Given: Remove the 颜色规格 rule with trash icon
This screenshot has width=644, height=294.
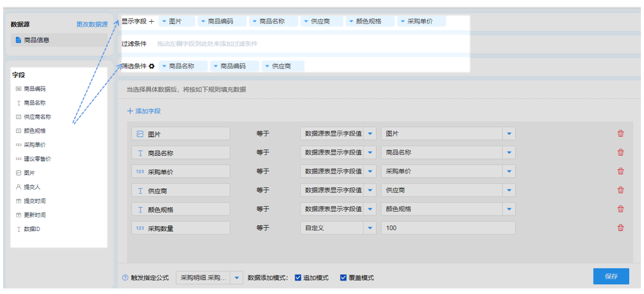Looking at the screenshot, I should 621,209.
